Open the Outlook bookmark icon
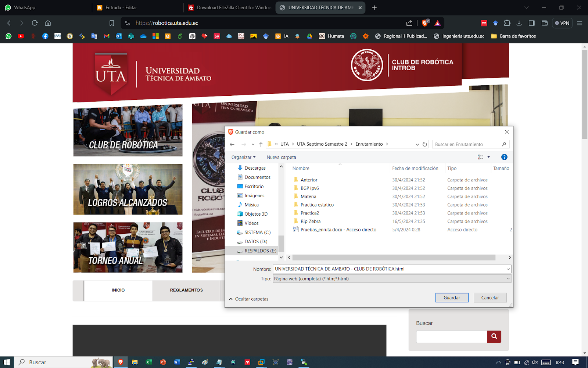 [119, 36]
